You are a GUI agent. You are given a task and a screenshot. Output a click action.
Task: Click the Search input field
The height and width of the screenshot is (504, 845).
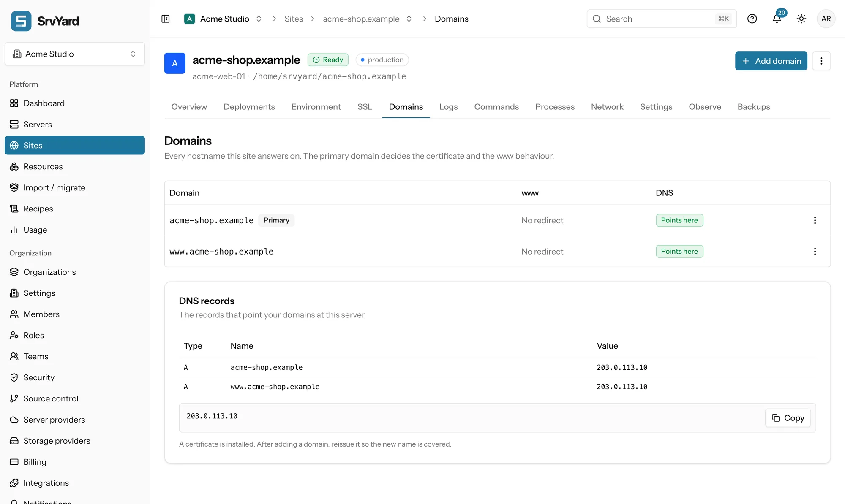(x=662, y=19)
